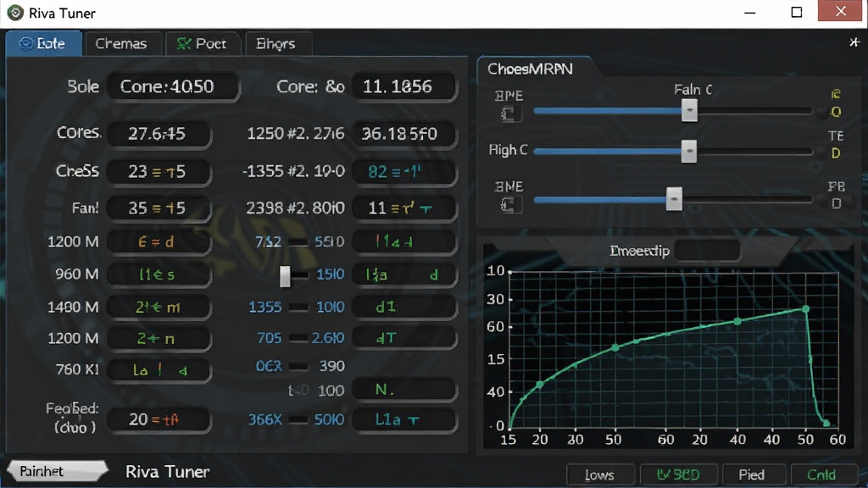Click the small slider handle beside 1510
Screen dimensions: 868x488
point(285,276)
